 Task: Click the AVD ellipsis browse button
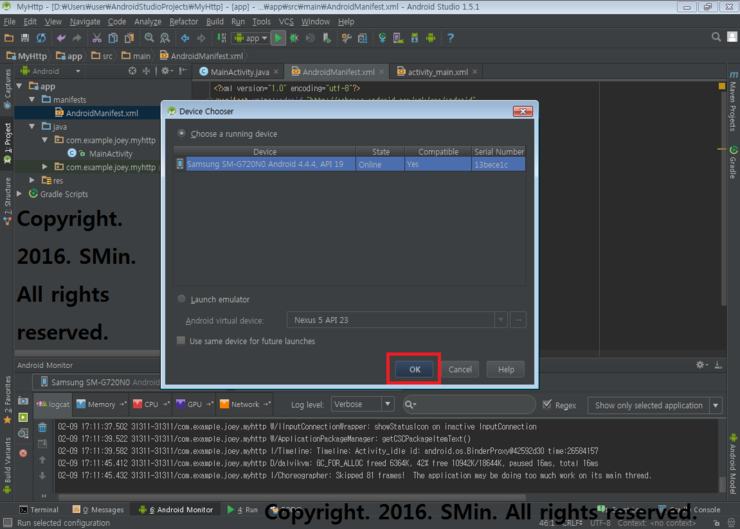(518, 320)
